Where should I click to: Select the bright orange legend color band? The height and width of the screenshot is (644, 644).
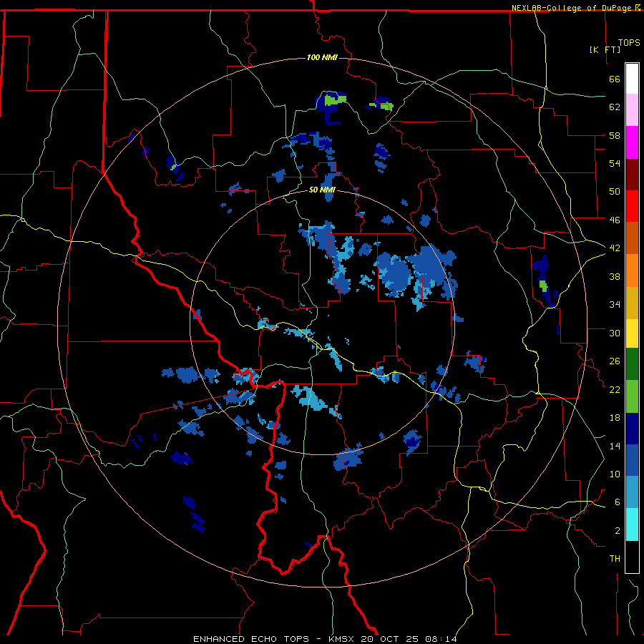point(632,270)
